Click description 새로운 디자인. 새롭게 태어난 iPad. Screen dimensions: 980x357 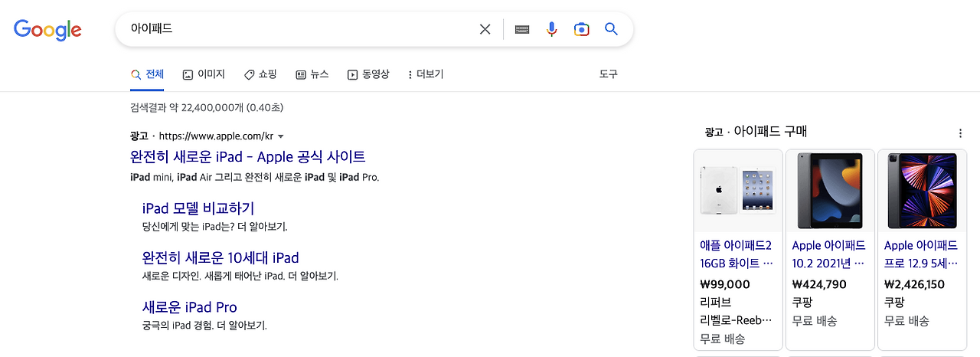pos(240,276)
